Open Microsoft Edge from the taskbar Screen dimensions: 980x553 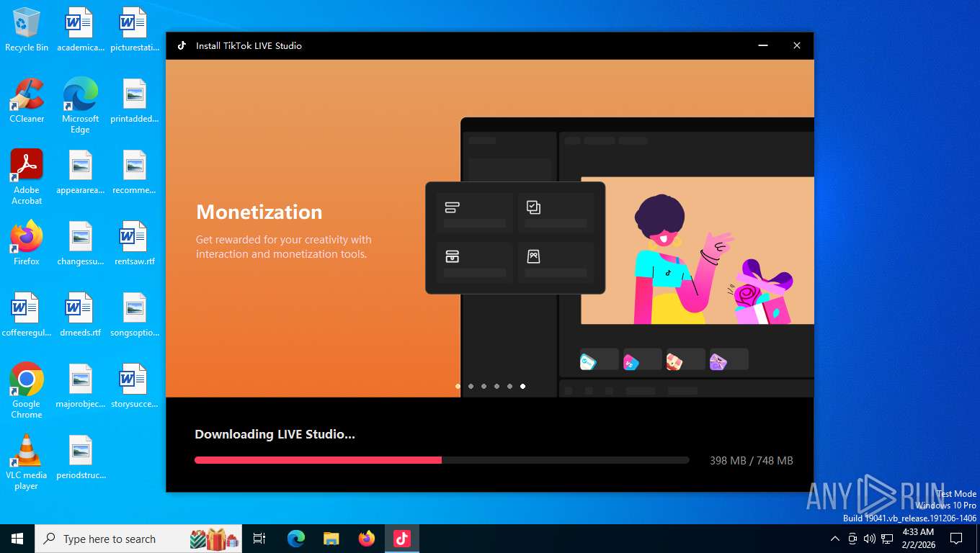(296, 539)
